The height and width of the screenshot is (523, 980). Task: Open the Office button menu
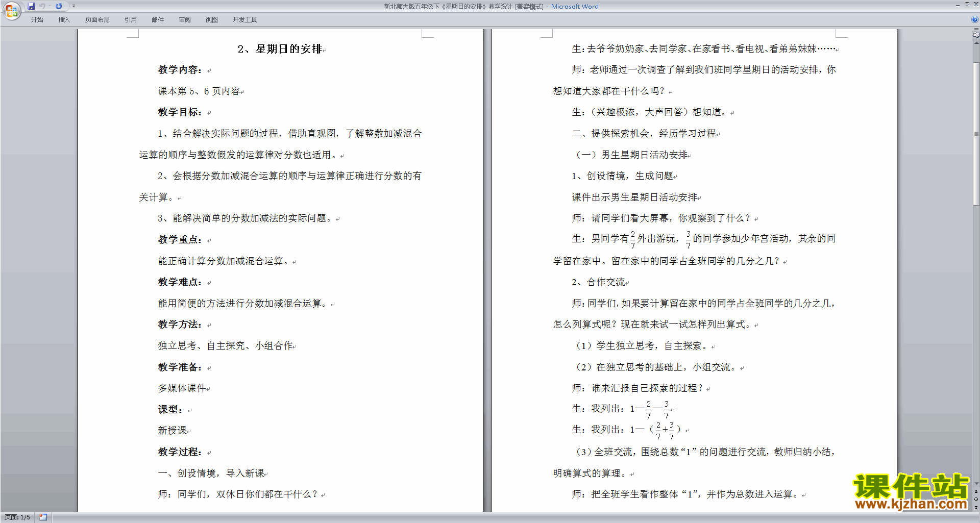click(11, 10)
